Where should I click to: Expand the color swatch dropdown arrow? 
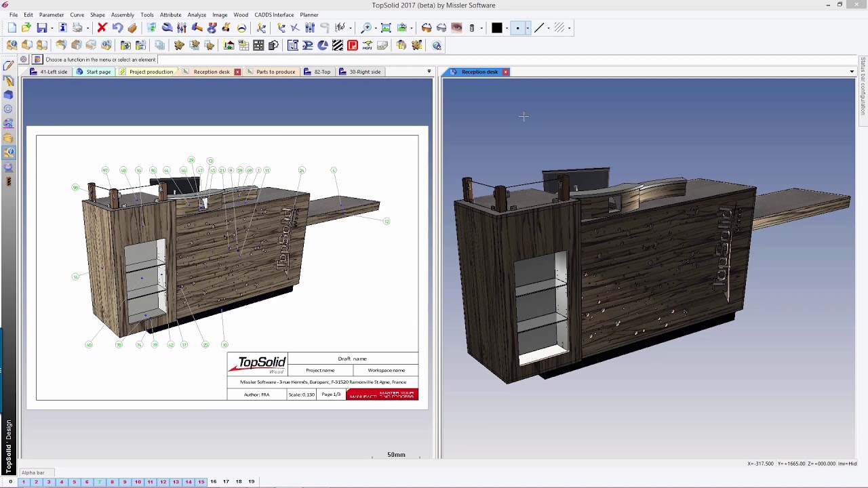507,28
